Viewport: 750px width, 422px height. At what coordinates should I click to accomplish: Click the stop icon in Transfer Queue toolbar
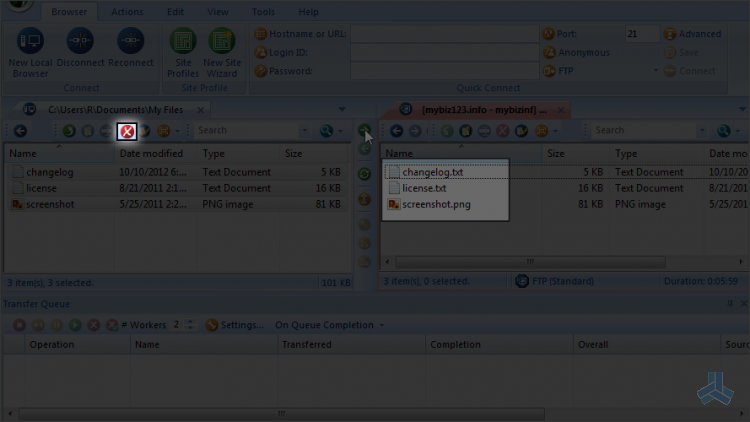(19, 325)
